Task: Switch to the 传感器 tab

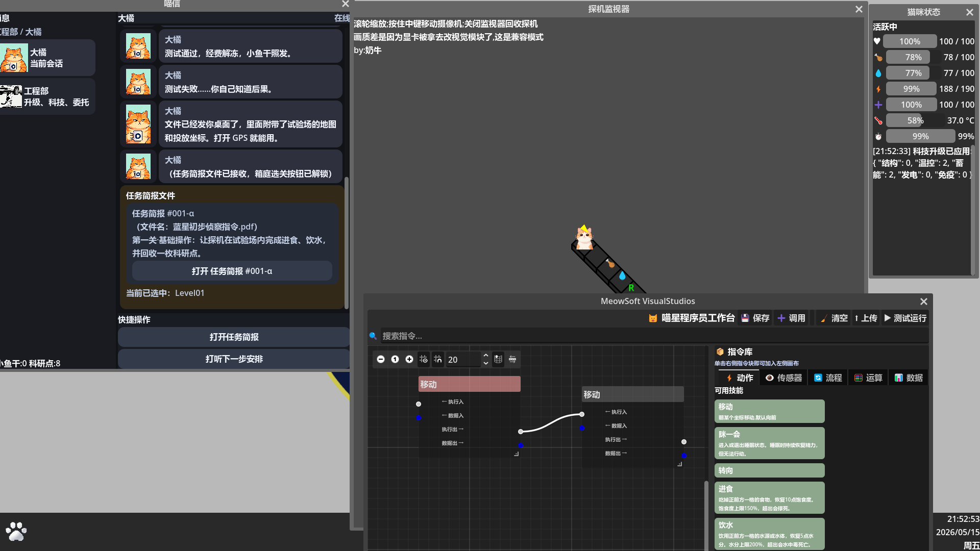Action: tap(784, 378)
